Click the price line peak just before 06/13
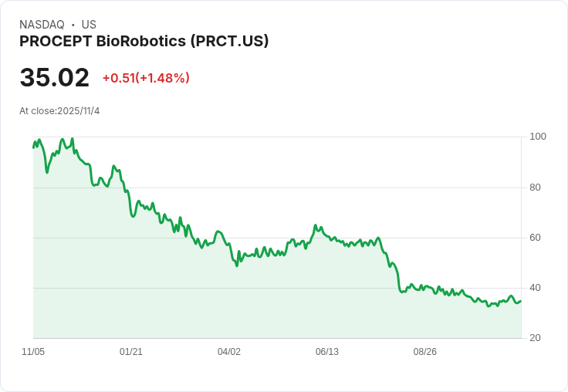568x392 pixels. pyautogui.click(x=316, y=225)
